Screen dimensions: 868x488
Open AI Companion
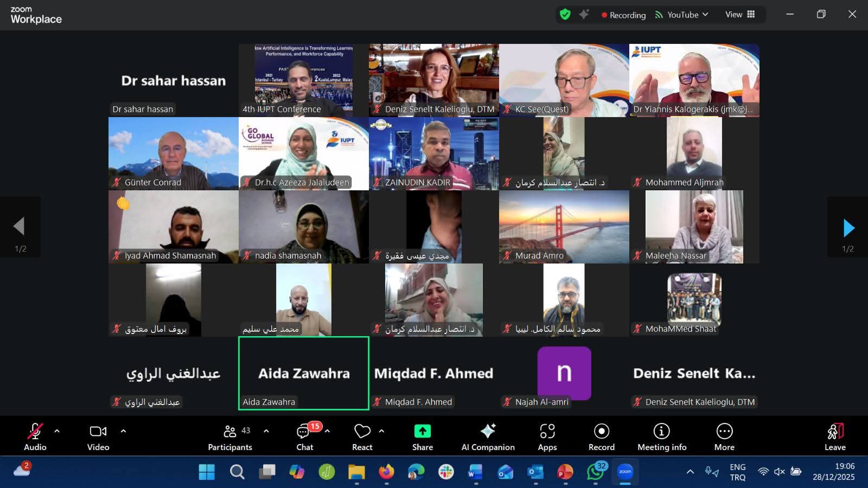click(488, 438)
